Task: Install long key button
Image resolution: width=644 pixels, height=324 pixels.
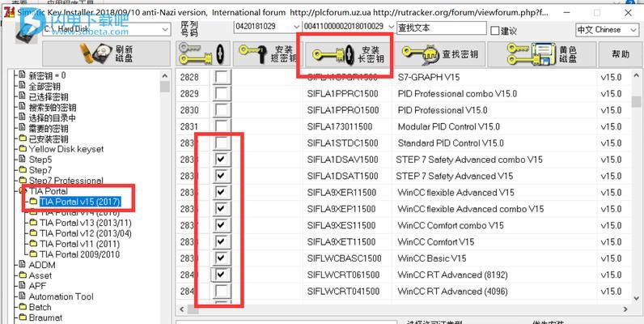Action: [x=348, y=53]
